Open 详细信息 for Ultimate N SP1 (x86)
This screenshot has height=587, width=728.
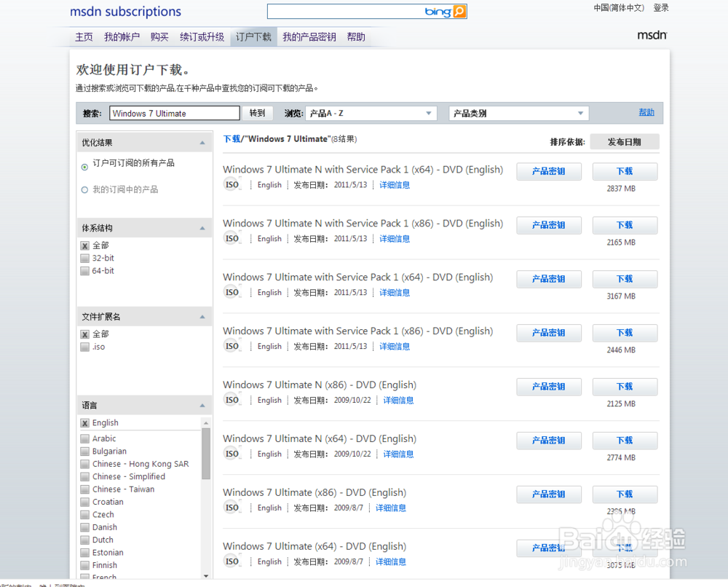tap(395, 239)
